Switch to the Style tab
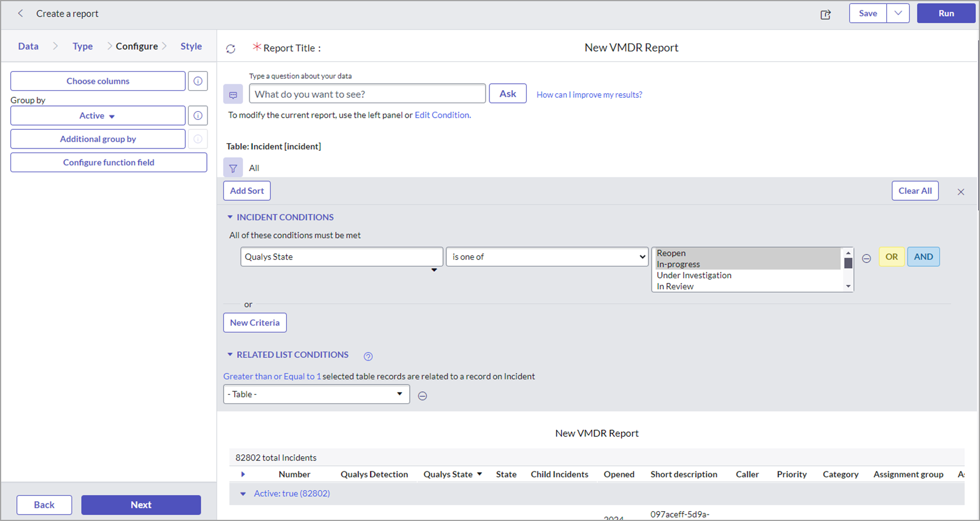This screenshot has height=521, width=980. click(x=191, y=47)
